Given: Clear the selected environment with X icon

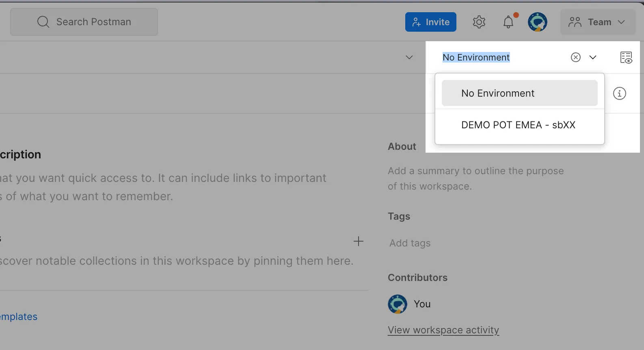Looking at the screenshot, I should 576,57.
